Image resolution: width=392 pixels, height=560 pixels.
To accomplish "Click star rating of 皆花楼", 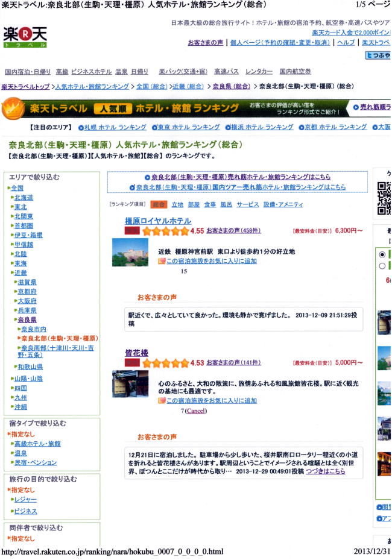I will 165,363.
